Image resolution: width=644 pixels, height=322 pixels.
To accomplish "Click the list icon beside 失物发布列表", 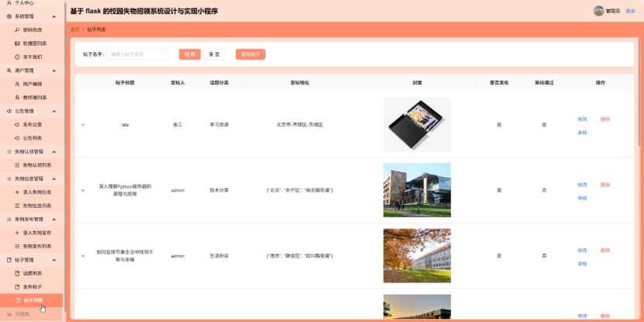I will point(17,246).
